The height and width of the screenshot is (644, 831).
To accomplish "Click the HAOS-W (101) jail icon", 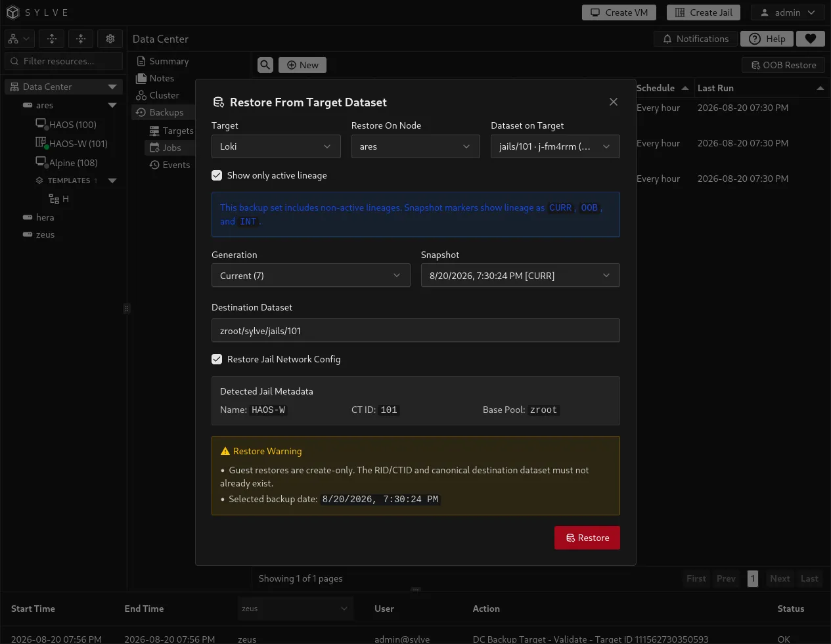I will [41, 142].
